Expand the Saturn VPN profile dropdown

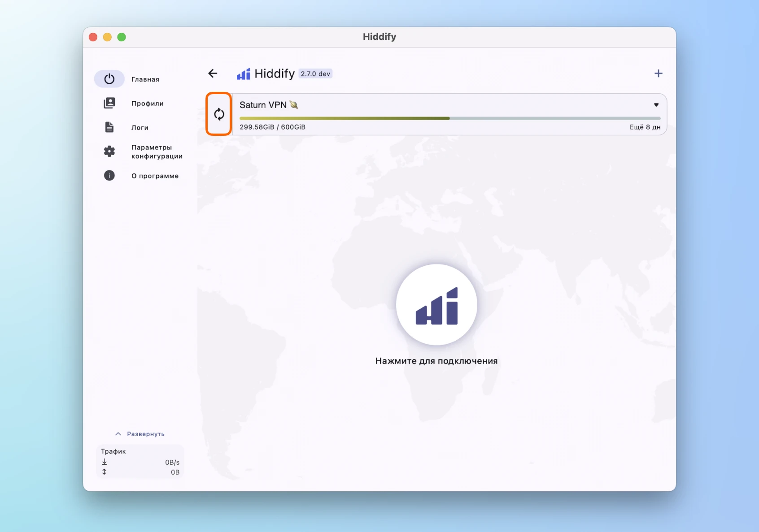[656, 105]
